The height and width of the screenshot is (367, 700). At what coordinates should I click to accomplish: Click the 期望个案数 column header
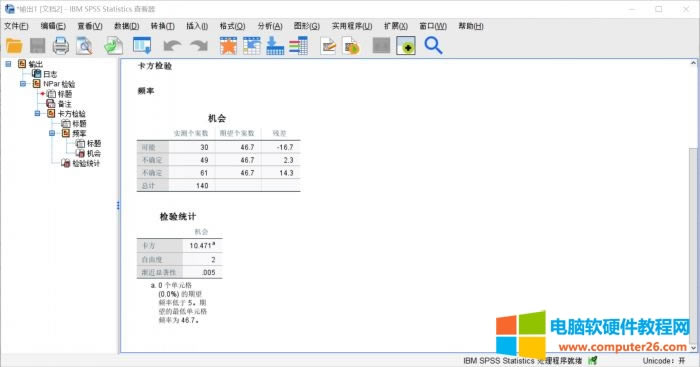pos(237,133)
